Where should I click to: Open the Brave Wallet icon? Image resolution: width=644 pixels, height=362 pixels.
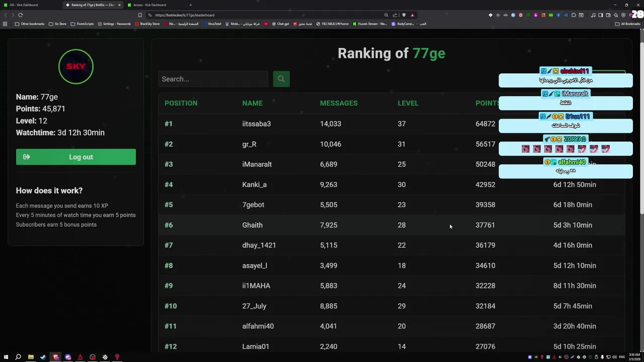coord(608,15)
